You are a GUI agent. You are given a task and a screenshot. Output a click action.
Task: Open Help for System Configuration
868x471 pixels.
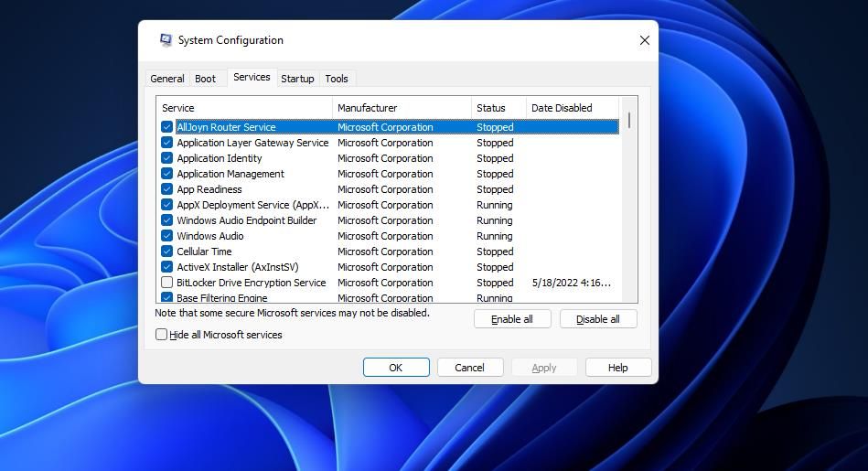coord(617,368)
